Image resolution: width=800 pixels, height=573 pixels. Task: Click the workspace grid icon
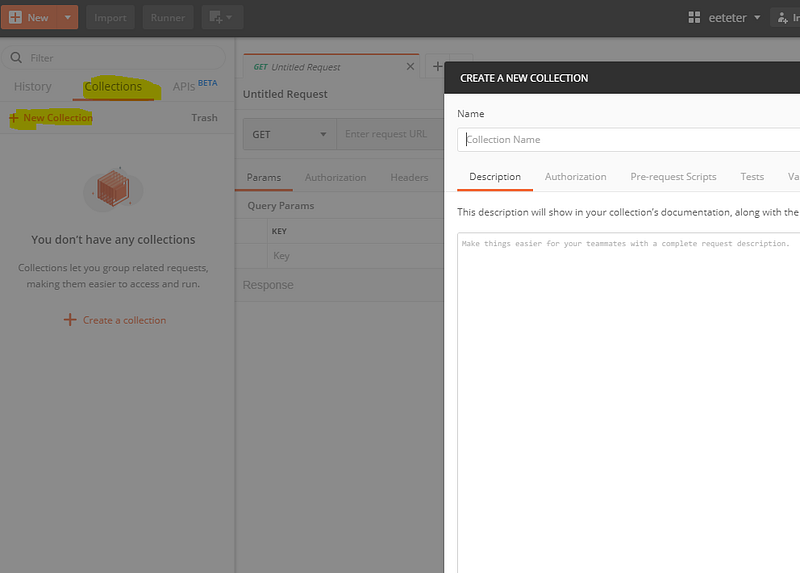point(694,18)
